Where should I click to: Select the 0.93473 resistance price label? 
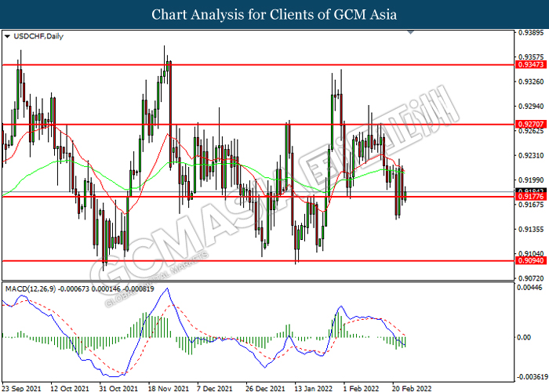[x=531, y=65]
